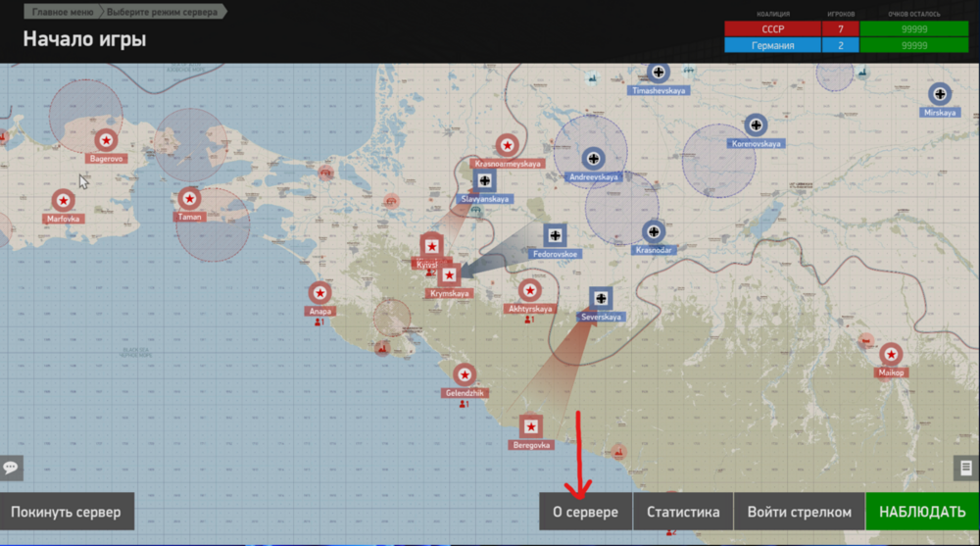Select the red 'СССР' coalition row

[x=773, y=29]
